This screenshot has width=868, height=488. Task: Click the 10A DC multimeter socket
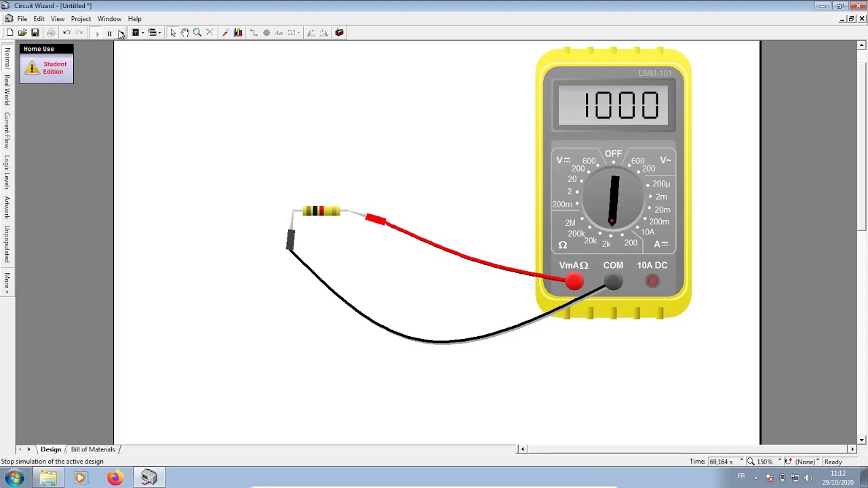[652, 281]
